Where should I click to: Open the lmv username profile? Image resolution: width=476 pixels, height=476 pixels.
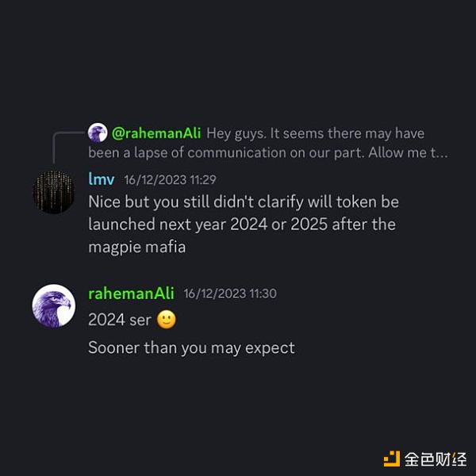[x=101, y=179]
